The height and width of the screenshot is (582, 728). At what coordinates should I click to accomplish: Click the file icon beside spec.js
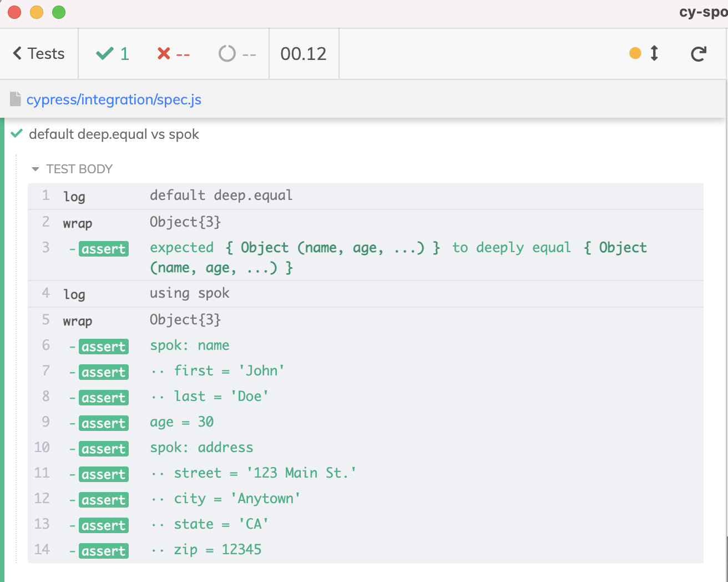16,99
